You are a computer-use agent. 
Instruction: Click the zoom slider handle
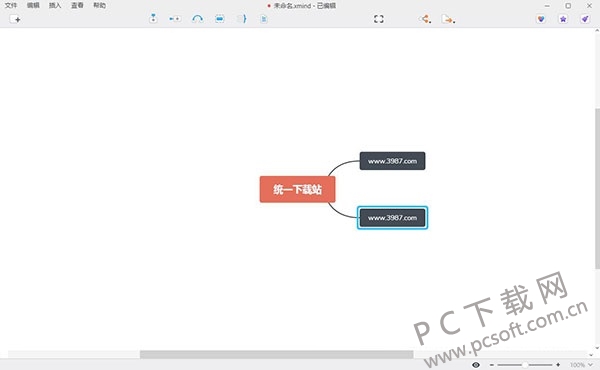pyautogui.click(x=525, y=365)
